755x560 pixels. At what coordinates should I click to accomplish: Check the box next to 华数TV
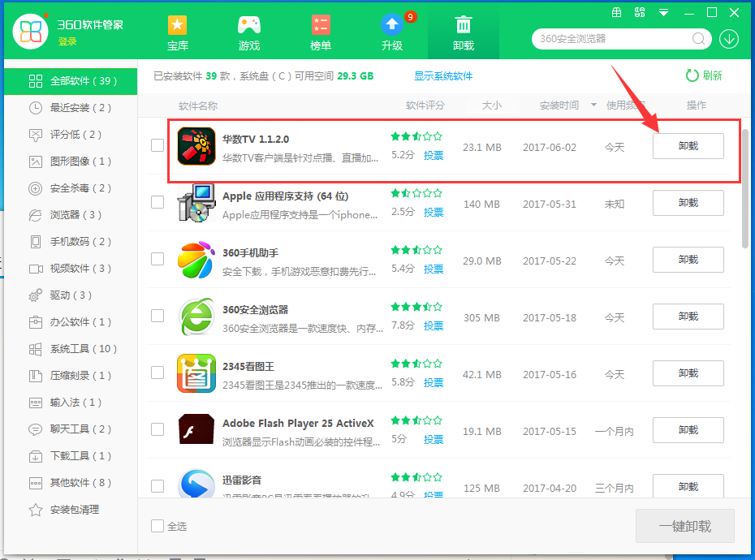click(x=157, y=146)
